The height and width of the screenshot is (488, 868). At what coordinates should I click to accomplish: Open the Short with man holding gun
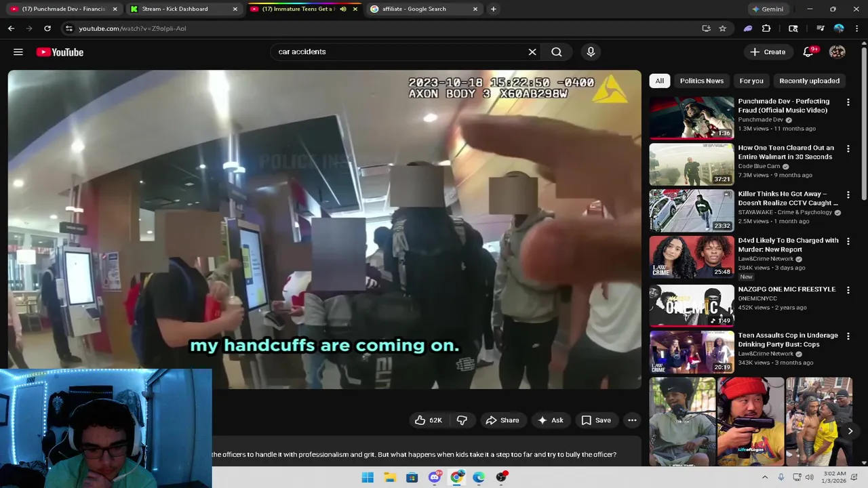point(751,422)
